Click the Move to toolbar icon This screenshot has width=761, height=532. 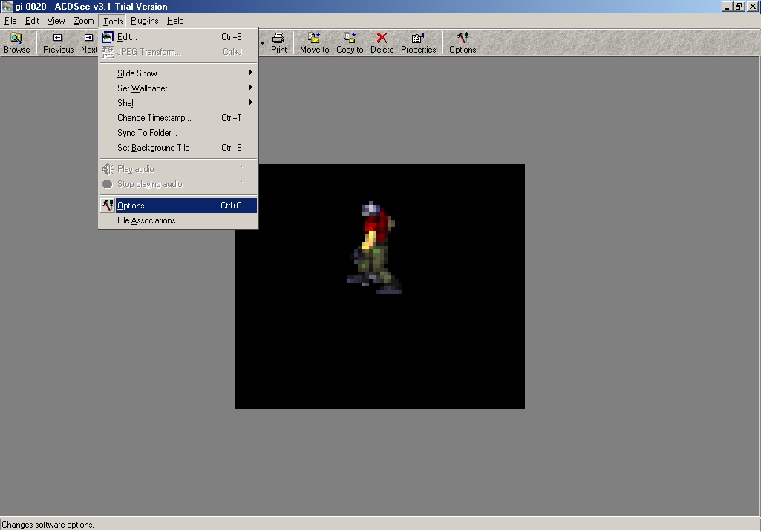pos(314,43)
